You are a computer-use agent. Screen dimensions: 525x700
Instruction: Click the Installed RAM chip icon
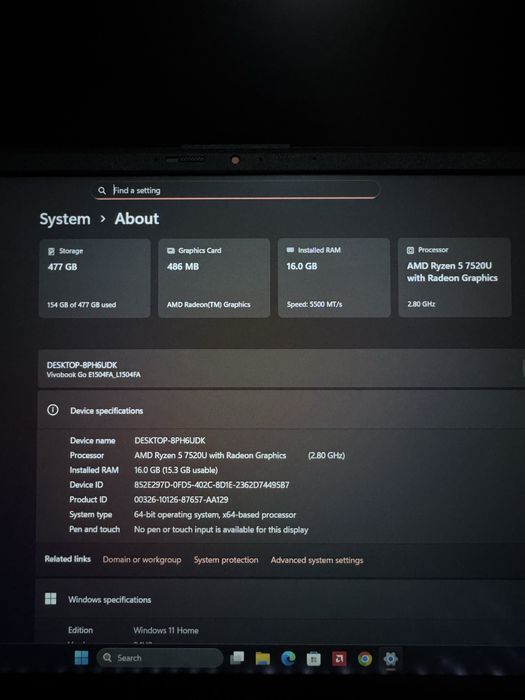click(x=290, y=250)
